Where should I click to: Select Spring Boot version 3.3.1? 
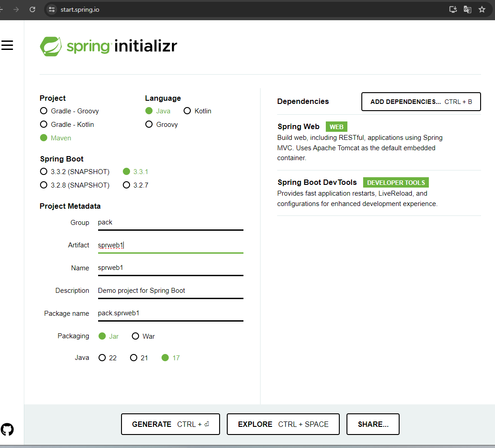[x=135, y=172]
